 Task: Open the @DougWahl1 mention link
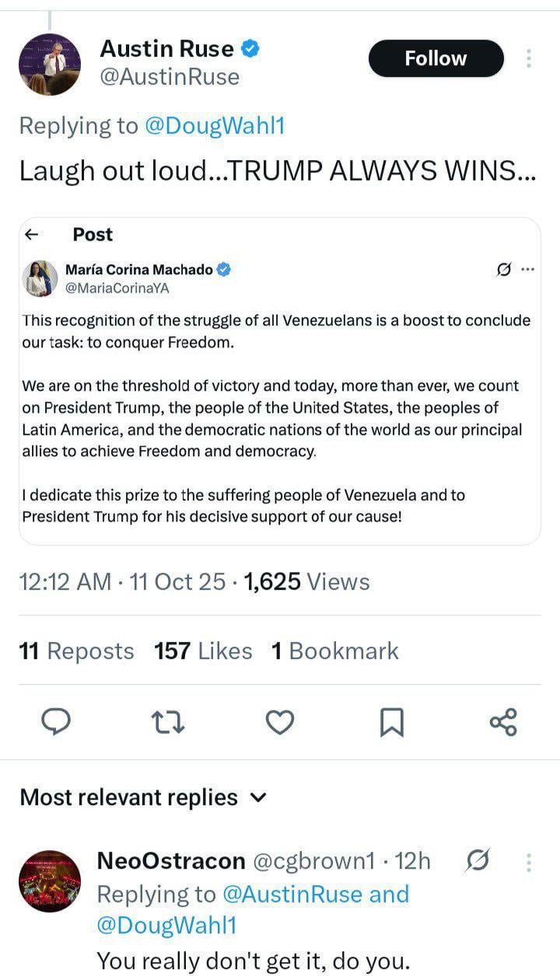click(215, 126)
